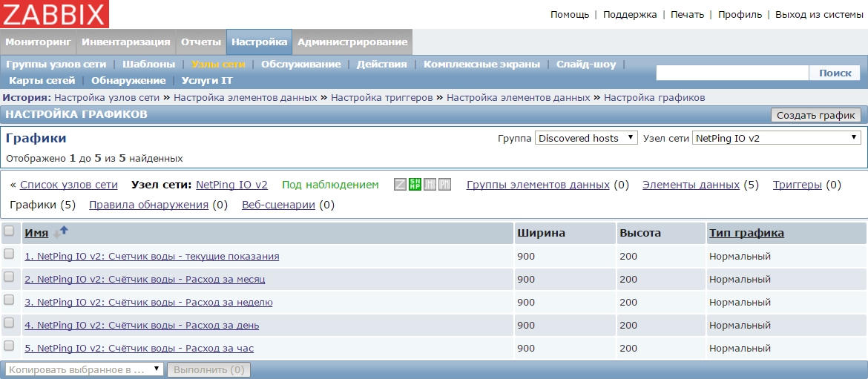Open Группы элементов данных link

[x=538, y=185]
